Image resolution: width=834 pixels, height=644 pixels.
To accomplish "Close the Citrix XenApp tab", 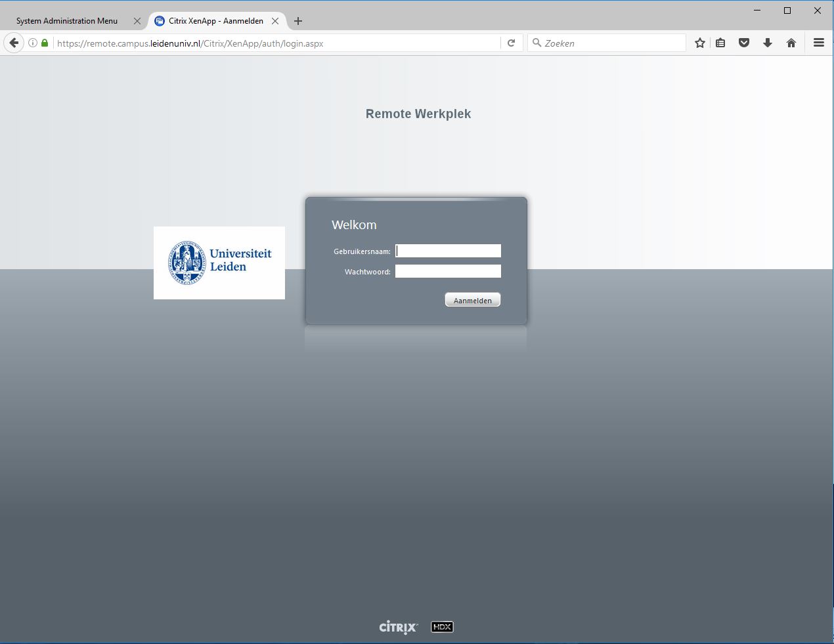I will click(x=275, y=21).
